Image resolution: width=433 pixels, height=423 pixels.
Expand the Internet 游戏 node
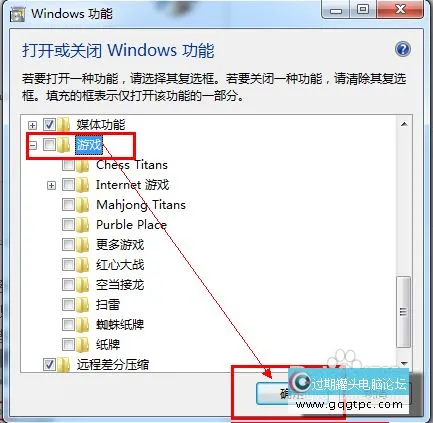click(x=51, y=185)
